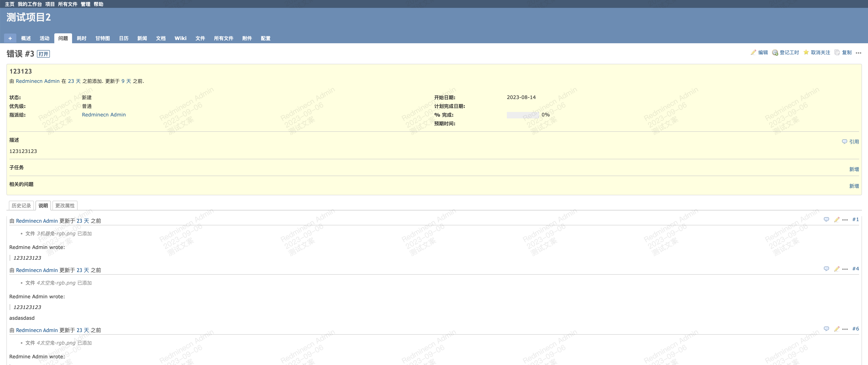The height and width of the screenshot is (365, 868).
Task: Open 帮助 in top menu
Action: tap(98, 4)
